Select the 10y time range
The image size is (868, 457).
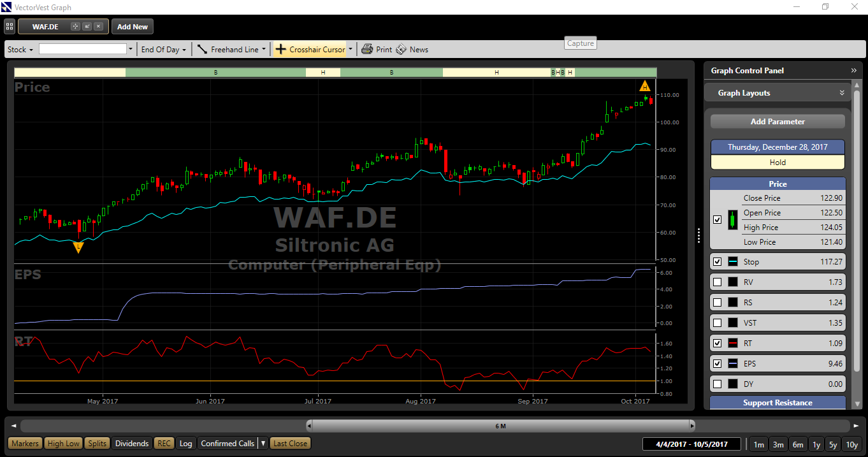851,444
